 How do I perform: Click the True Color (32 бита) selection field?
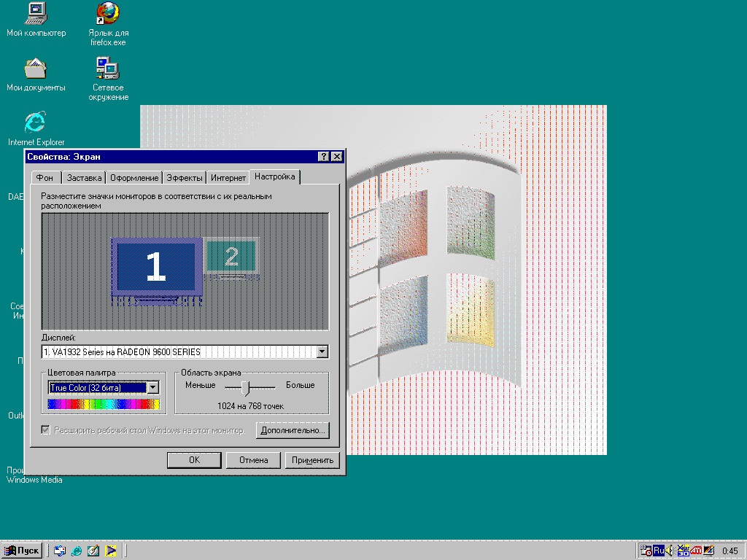pos(98,388)
